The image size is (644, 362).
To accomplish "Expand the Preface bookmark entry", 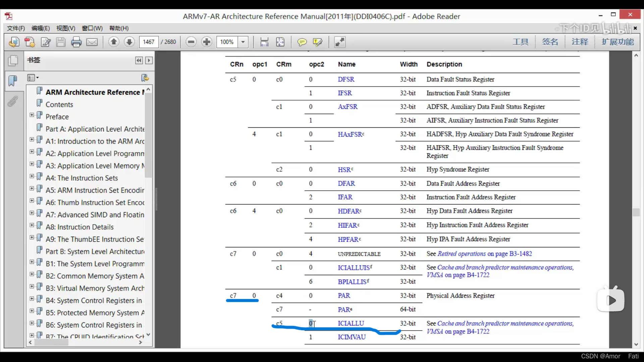I will click(x=32, y=116).
